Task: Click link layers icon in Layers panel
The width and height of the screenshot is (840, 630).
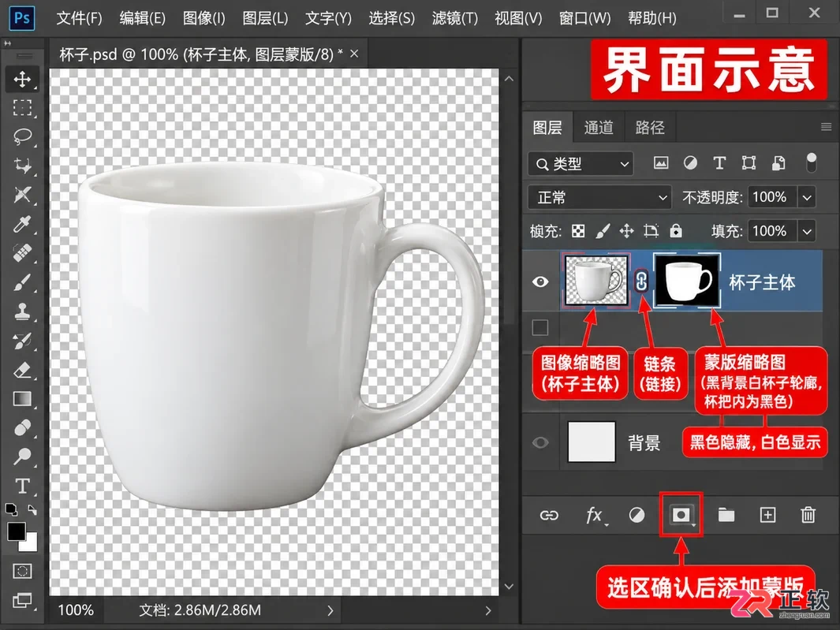Action: click(x=549, y=516)
